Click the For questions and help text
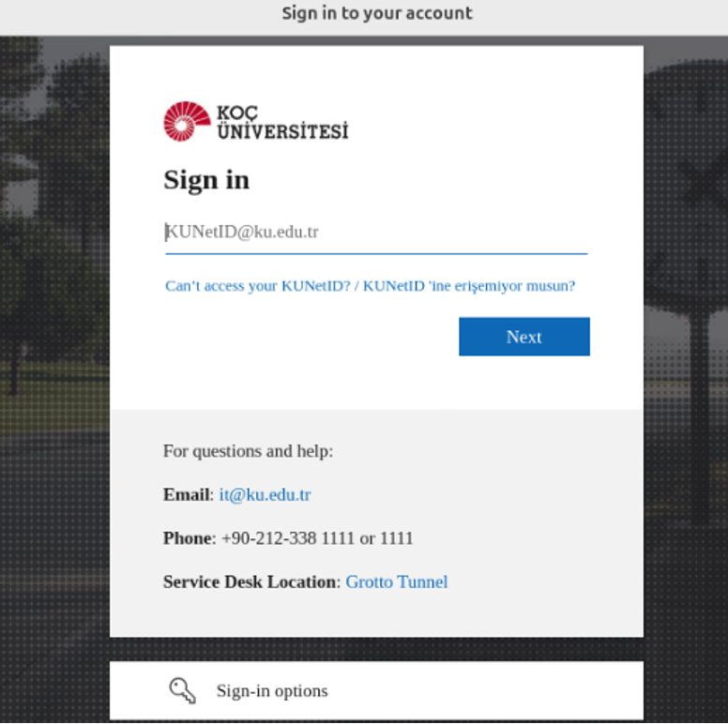Image resolution: width=728 pixels, height=724 pixels. pos(249,451)
